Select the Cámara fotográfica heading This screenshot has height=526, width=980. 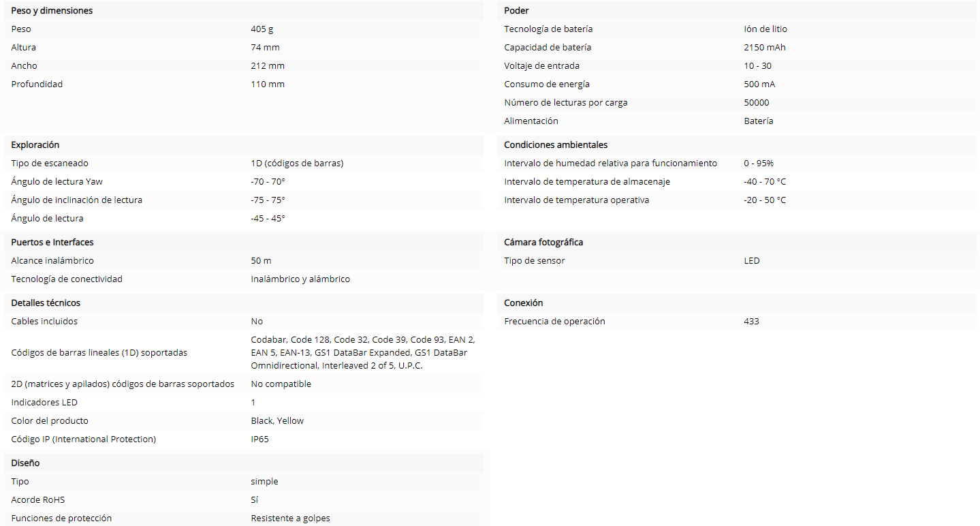pyautogui.click(x=543, y=243)
